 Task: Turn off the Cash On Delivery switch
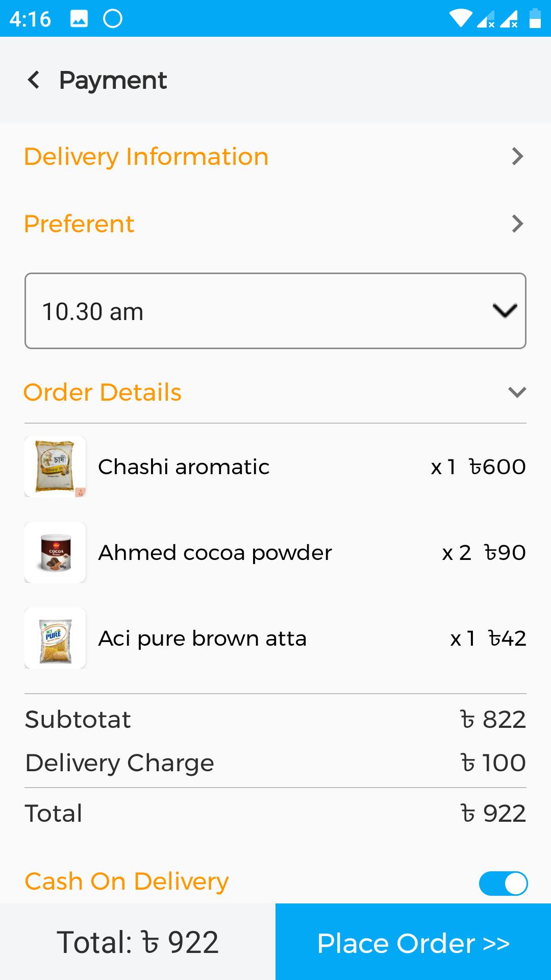(x=503, y=884)
